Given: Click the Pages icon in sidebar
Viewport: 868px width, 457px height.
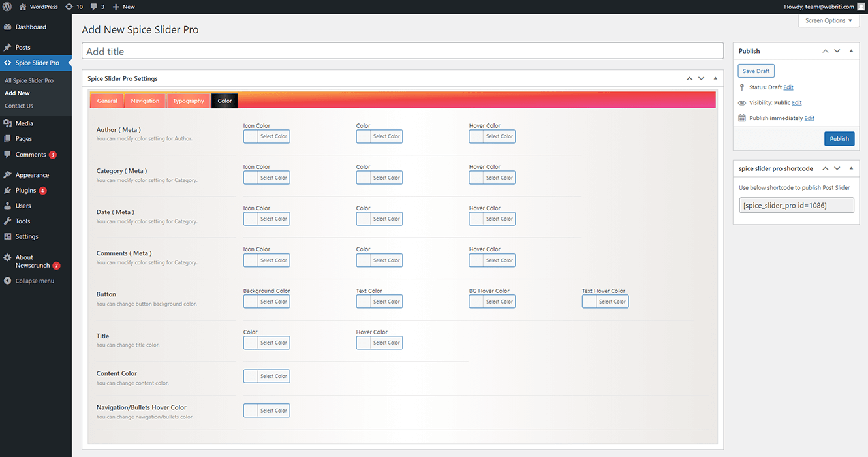Looking at the screenshot, I should coord(8,138).
